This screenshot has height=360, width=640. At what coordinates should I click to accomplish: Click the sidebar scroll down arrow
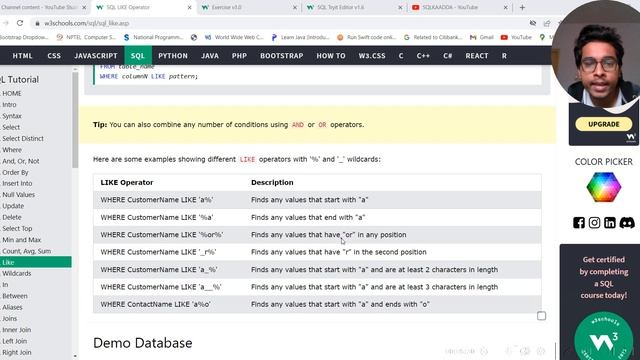coord(75,356)
